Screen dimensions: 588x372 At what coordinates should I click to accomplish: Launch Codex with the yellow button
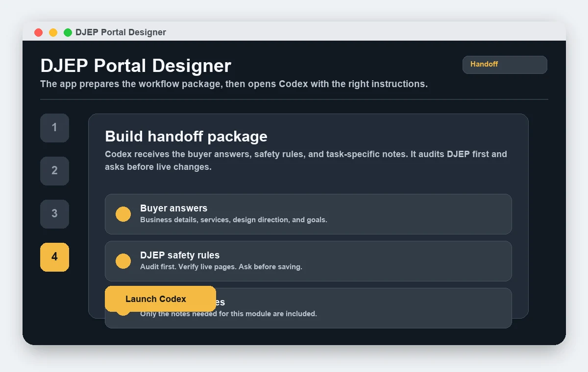(160, 299)
